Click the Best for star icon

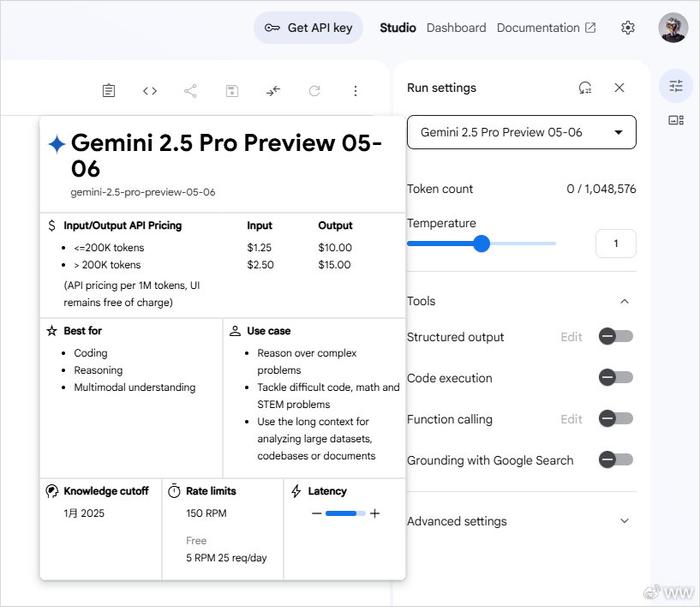(52, 331)
